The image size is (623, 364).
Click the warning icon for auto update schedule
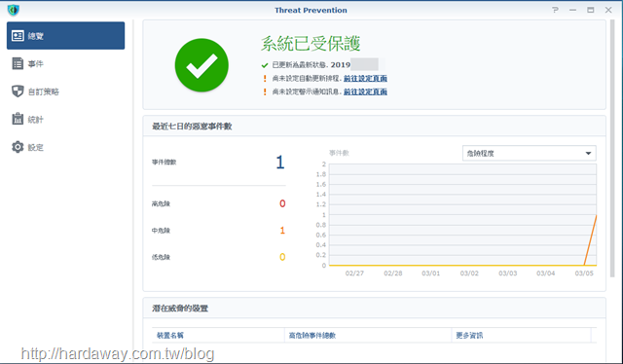[265, 78]
